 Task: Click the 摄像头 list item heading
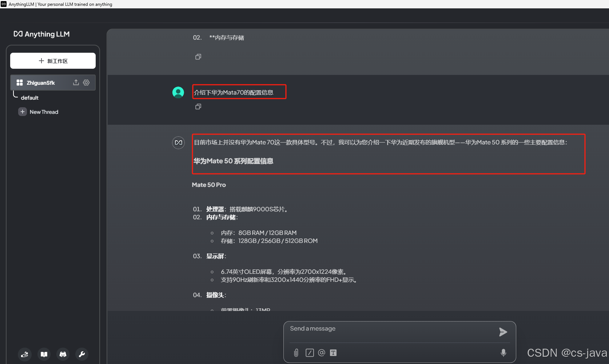216,295
